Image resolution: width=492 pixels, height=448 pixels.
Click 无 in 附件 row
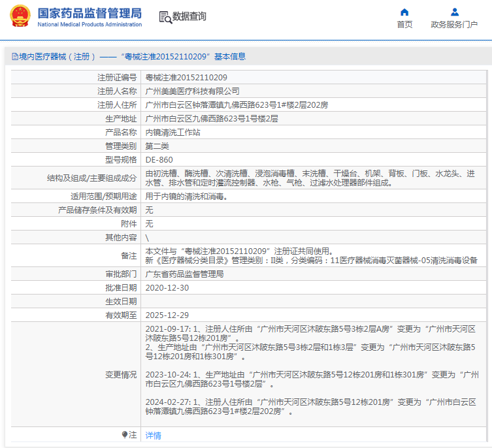(x=149, y=224)
